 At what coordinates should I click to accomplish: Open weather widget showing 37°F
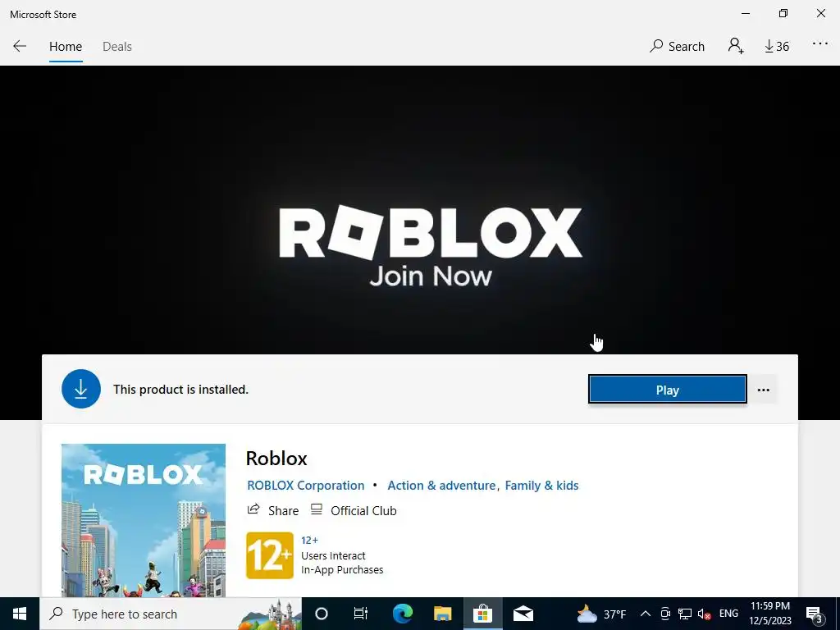[x=600, y=614]
